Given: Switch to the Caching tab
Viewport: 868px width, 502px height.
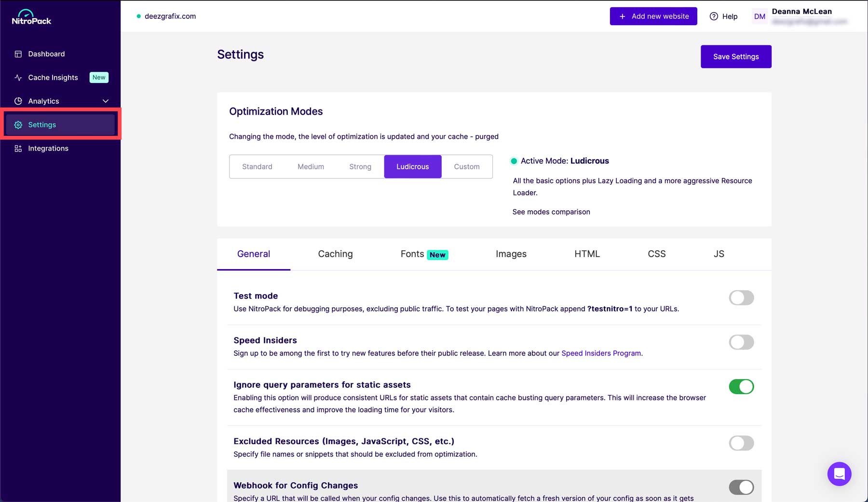Looking at the screenshot, I should 335,254.
